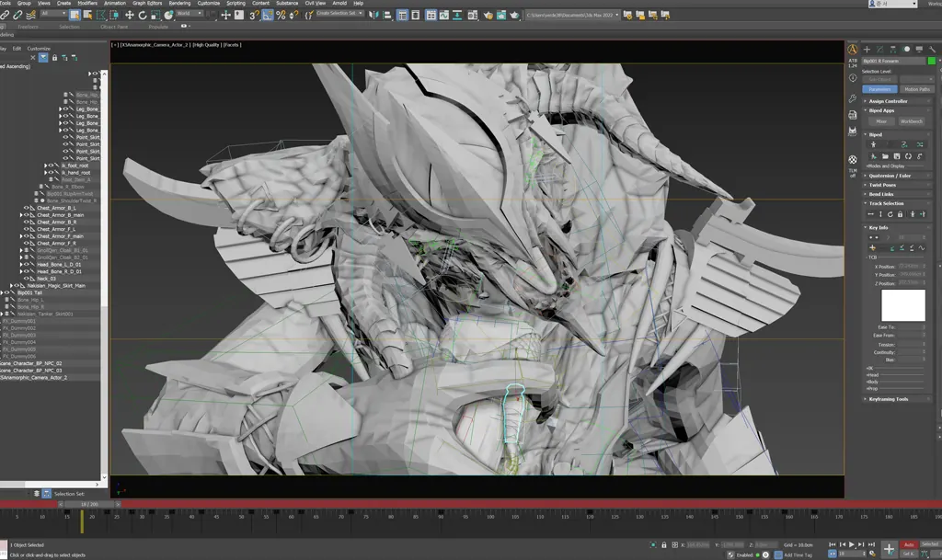Toggle visibility eye of Head_Bone_L_D_01
Viewport: 942px width, 560px height.
(x=27, y=265)
